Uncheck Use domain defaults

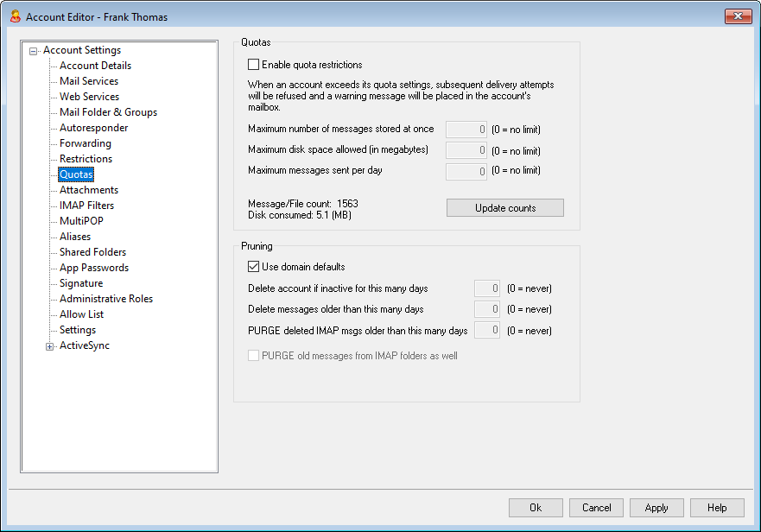point(254,267)
